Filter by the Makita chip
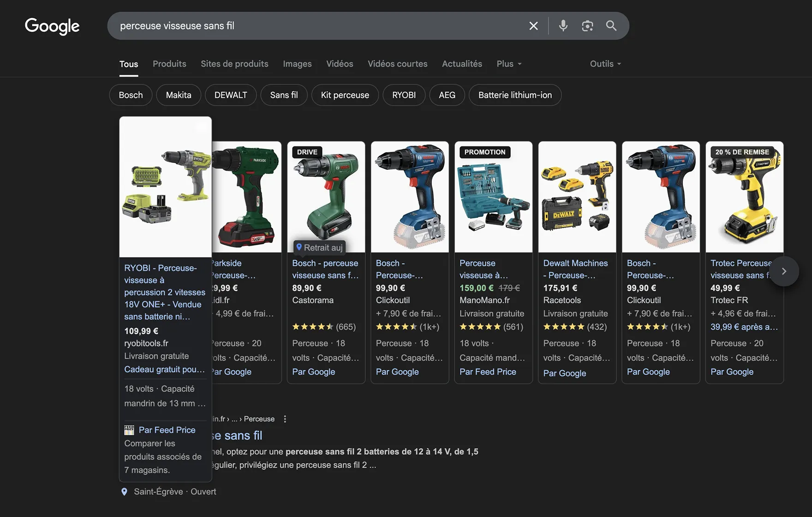This screenshot has width=812, height=517. 179,95
